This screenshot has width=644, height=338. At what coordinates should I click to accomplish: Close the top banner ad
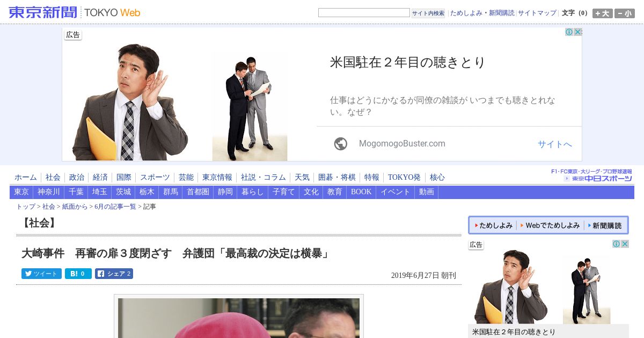578,32
